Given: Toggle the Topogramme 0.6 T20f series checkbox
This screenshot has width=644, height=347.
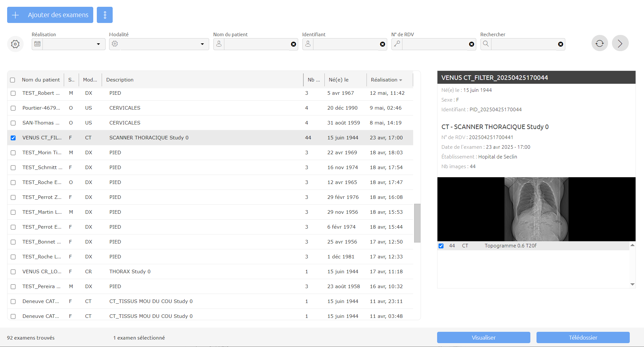Looking at the screenshot, I should pos(441,246).
